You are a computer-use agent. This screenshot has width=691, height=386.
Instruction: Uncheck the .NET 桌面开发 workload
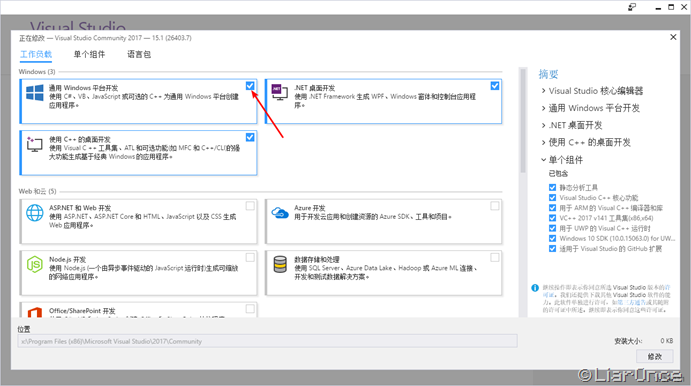pos(495,85)
